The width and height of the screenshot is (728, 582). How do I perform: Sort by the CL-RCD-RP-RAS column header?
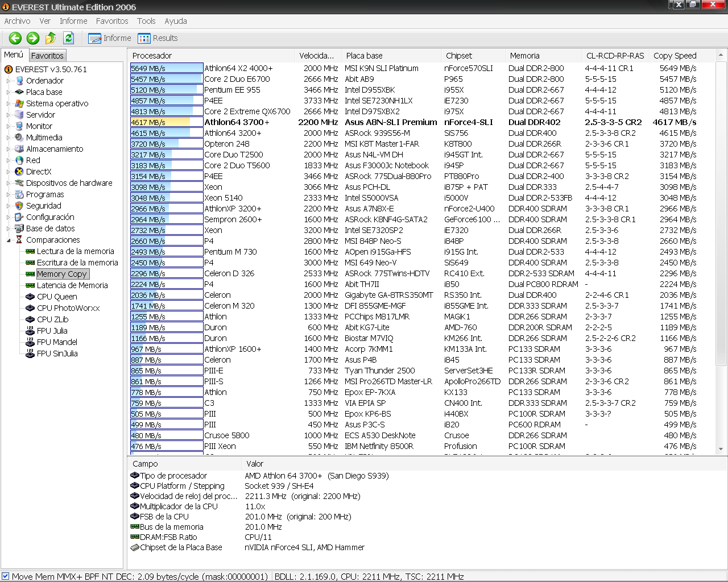coord(615,56)
